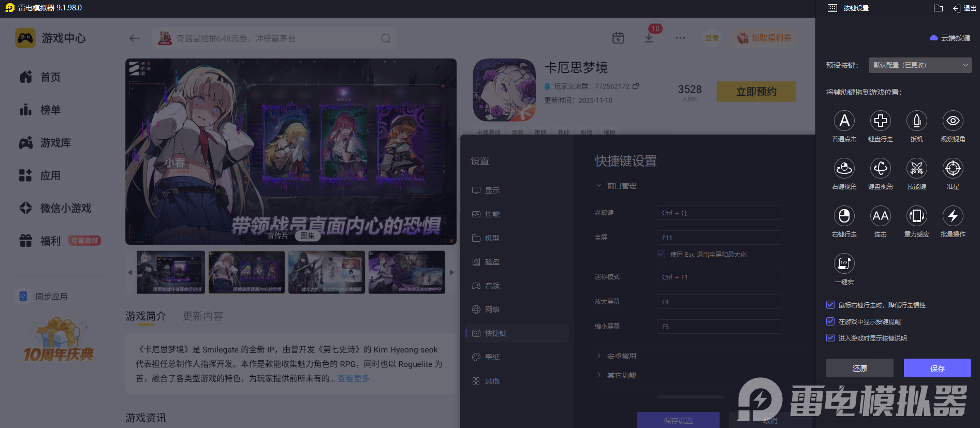Choose the 一键宏 macro icon
Image resolution: width=980 pixels, height=428 pixels.
point(844,263)
